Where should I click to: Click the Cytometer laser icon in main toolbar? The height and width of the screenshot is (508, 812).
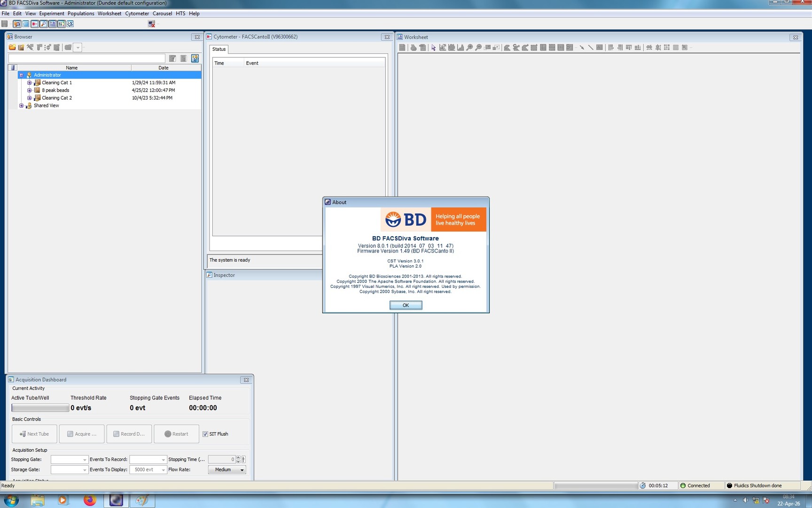click(x=34, y=24)
